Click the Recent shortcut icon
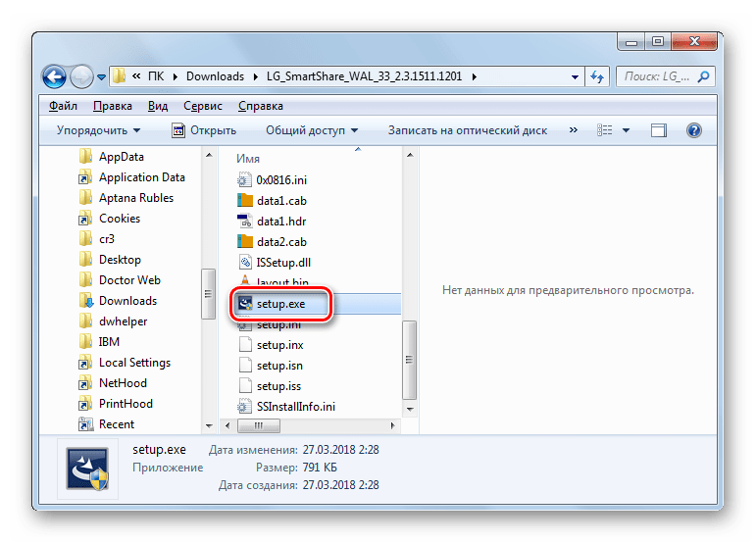 [x=86, y=424]
